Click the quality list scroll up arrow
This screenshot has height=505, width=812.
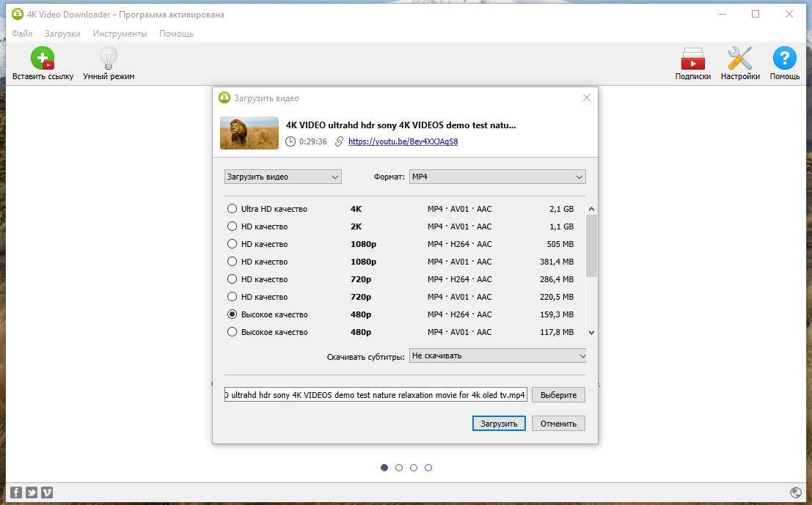click(591, 209)
